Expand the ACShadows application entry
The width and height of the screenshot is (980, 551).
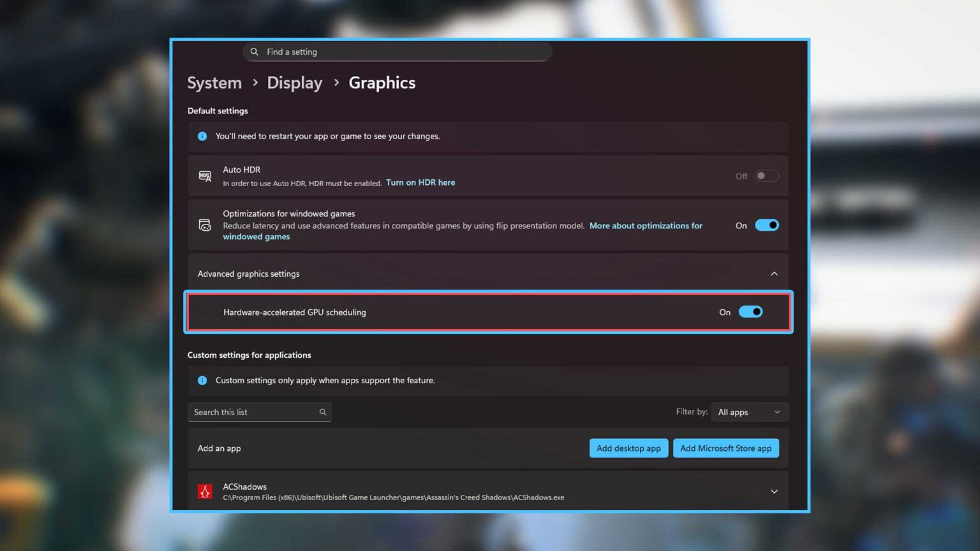point(774,491)
